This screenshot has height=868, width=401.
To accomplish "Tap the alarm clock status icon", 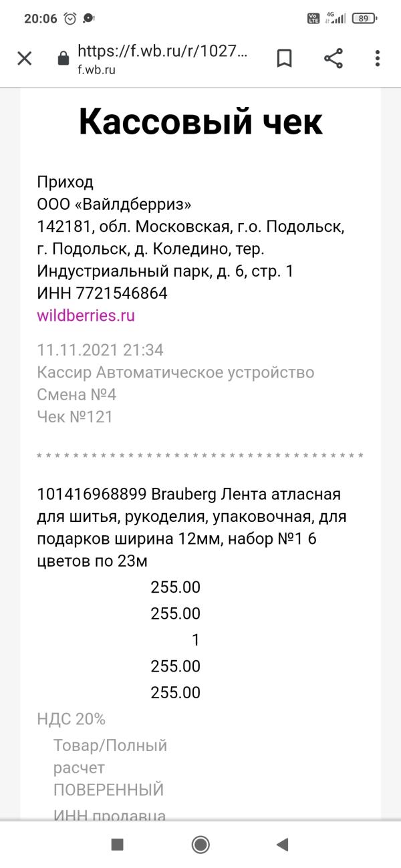I will (70, 19).
